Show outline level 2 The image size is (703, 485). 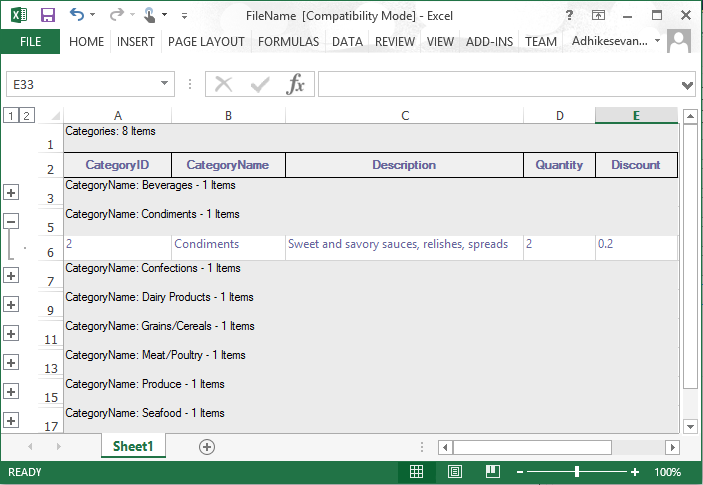26,116
